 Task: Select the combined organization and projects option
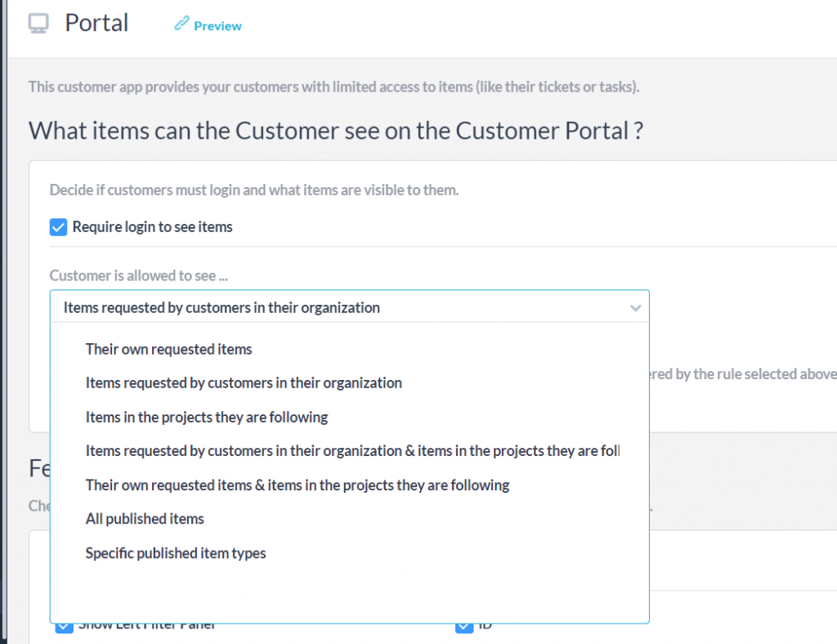click(x=351, y=450)
